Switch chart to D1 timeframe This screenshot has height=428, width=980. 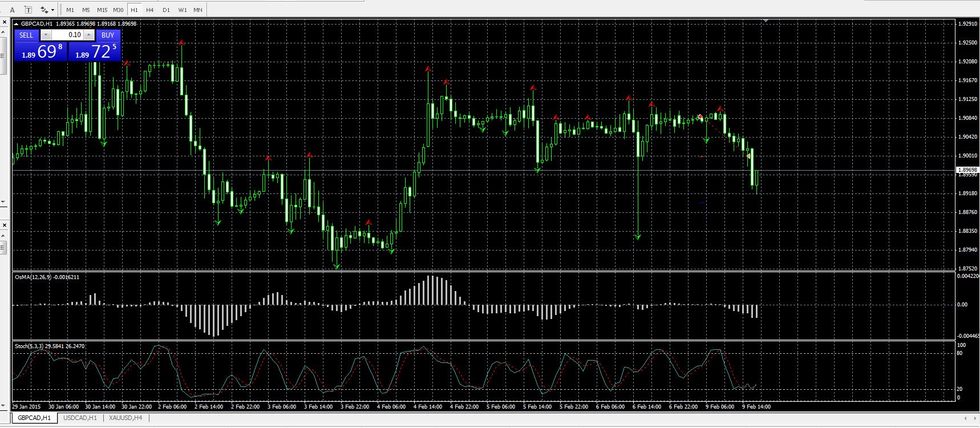click(x=166, y=10)
